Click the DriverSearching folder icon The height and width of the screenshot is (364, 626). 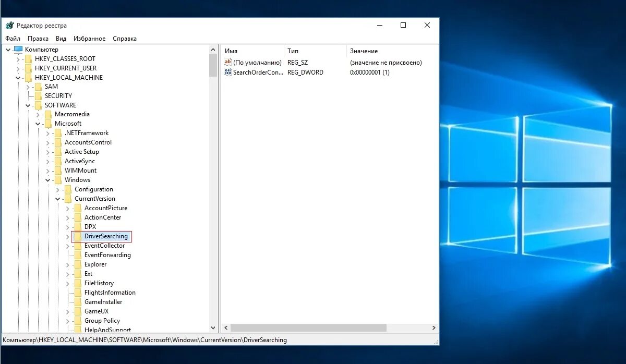coord(78,236)
